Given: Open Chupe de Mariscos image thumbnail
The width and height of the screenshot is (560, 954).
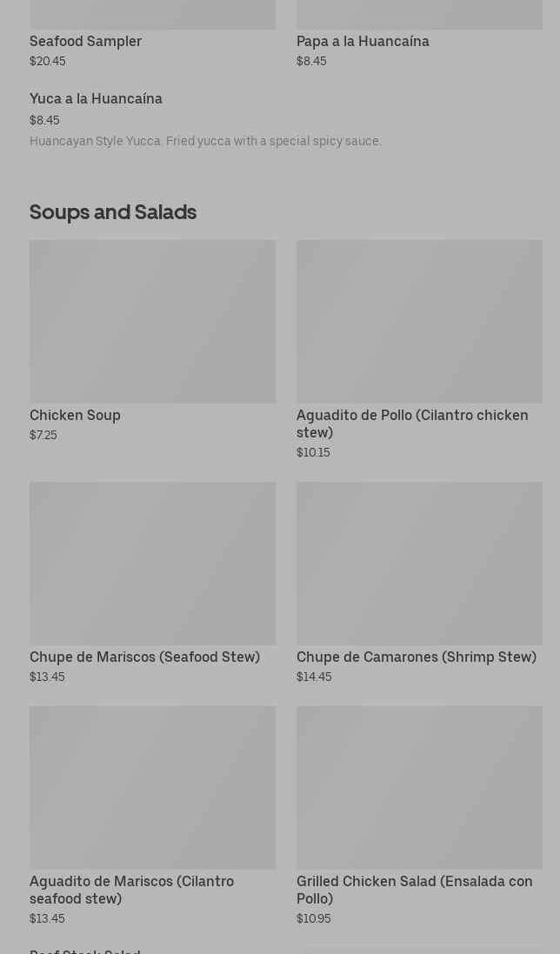Looking at the screenshot, I should [152, 563].
